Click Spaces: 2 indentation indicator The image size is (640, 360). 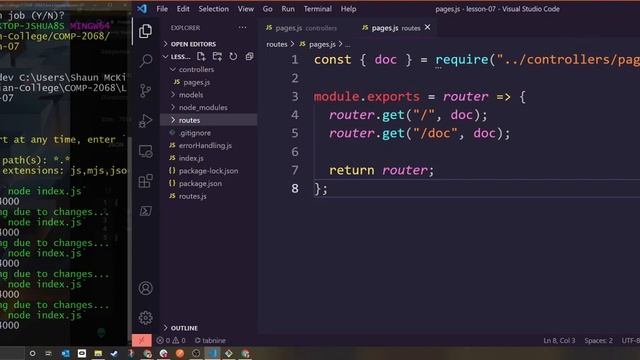(x=598, y=340)
